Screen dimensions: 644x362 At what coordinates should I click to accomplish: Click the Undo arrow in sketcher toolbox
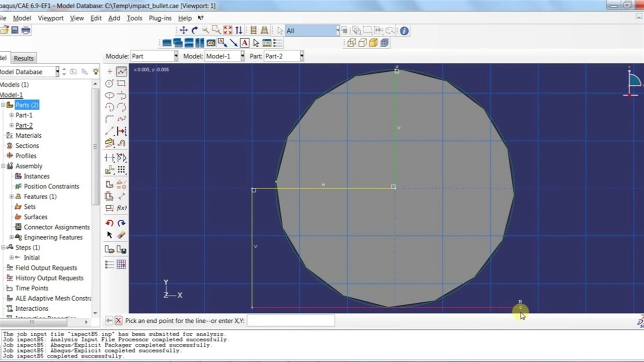point(109,223)
